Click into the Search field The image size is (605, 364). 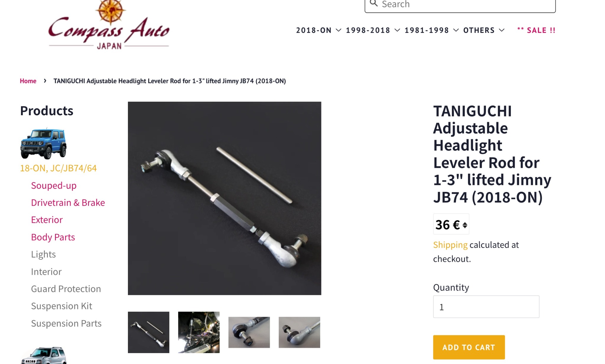(x=460, y=4)
